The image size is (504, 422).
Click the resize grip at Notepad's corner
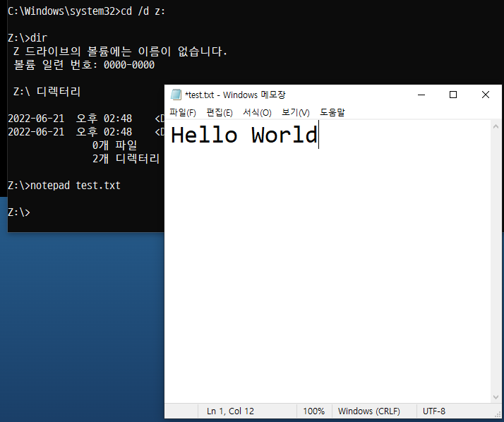(x=498, y=415)
